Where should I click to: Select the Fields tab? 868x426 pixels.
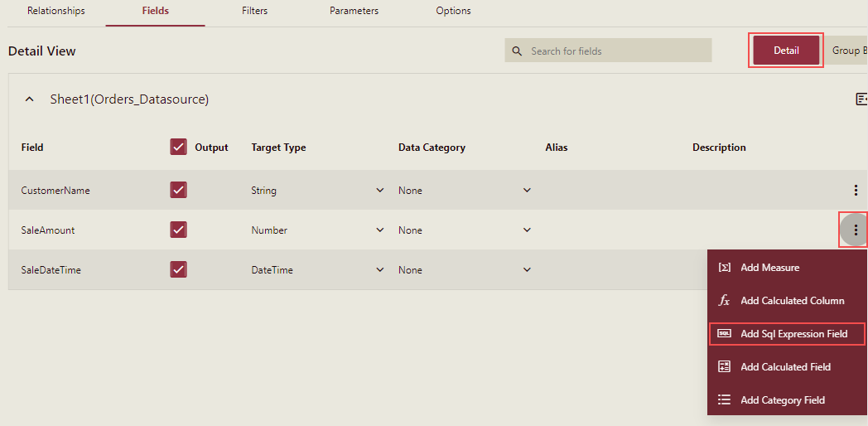tap(156, 11)
